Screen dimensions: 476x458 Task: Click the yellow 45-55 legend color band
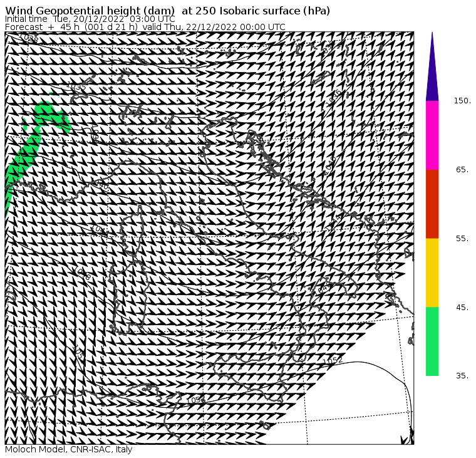pyautogui.click(x=432, y=273)
